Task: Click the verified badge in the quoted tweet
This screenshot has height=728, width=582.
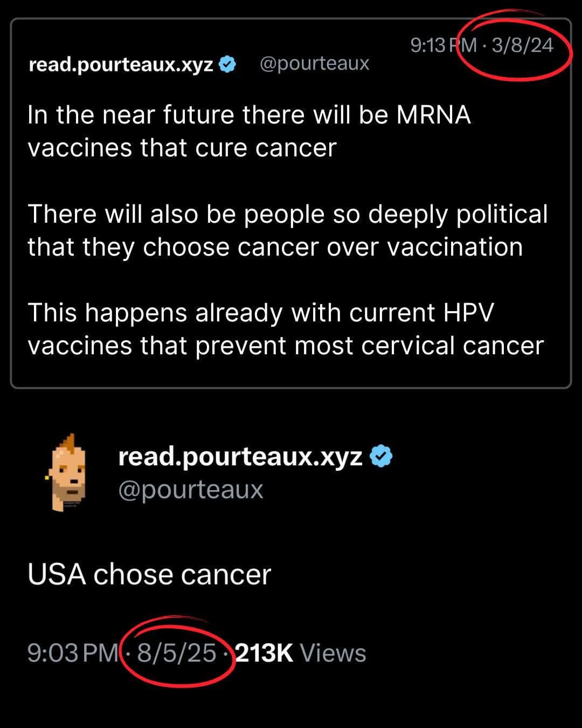Action: [228, 64]
